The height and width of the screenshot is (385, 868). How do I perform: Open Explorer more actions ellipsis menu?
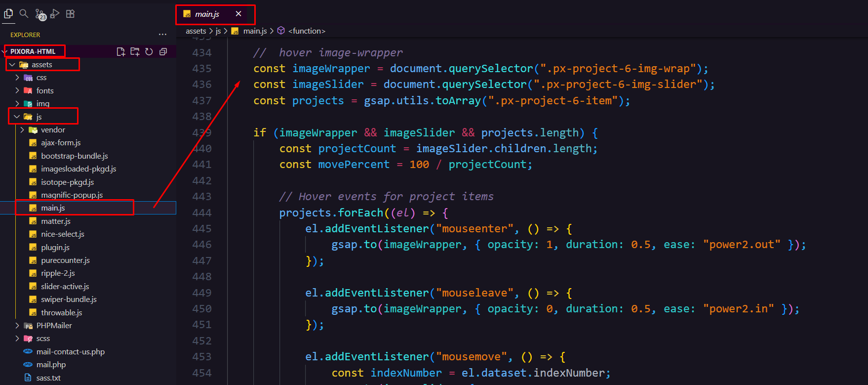click(162, 35)
